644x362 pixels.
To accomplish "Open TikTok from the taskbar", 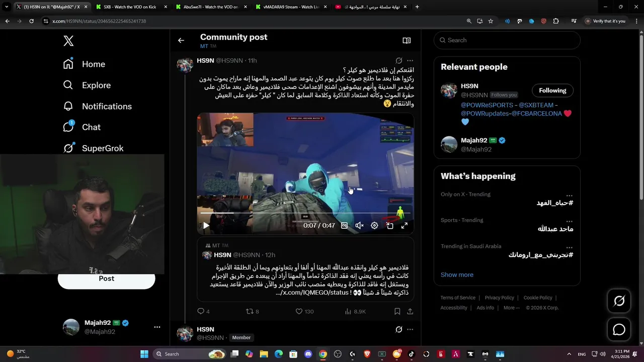I will (411, 354).
